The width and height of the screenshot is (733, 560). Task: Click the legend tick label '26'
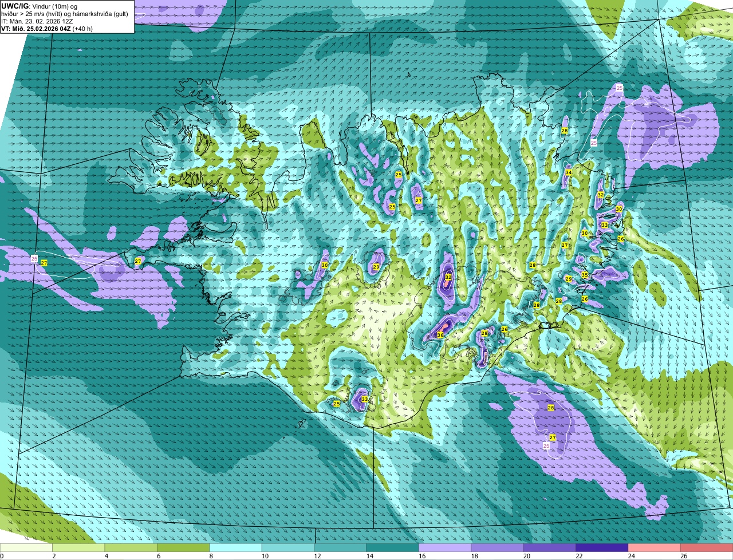[x=684, y=556]
